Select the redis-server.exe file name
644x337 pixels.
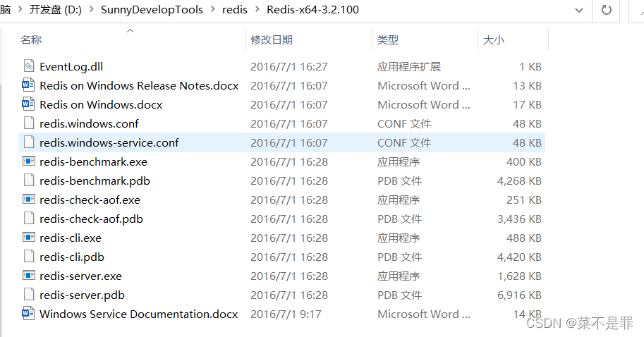pyautogui.click(x=81, y=276)
